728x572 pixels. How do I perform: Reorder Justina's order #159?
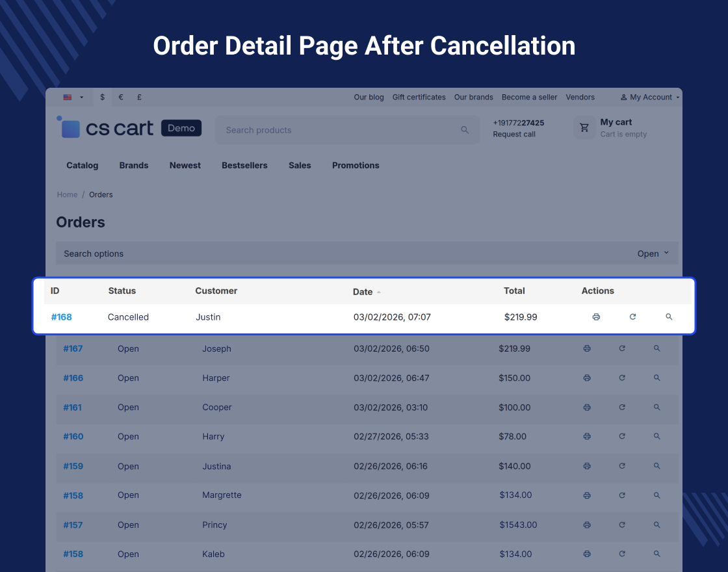(x=622, y=466)
